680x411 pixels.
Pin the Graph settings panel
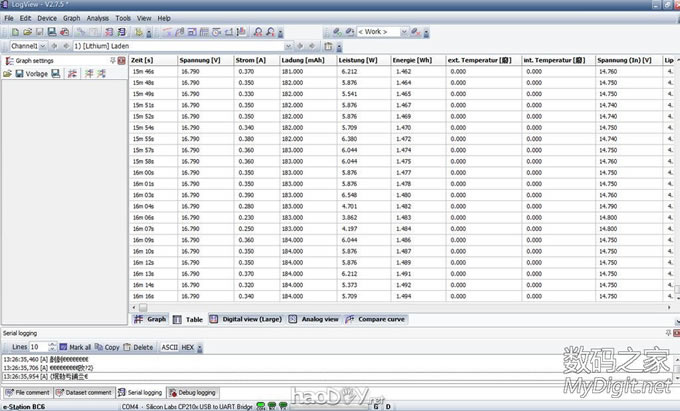(x=112, y=60)
